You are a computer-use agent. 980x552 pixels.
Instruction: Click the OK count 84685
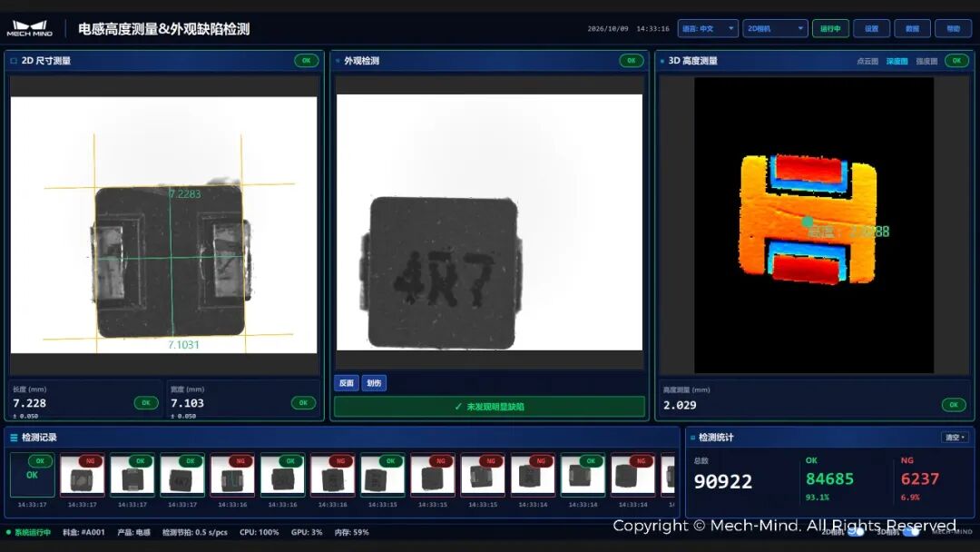(x=829, y=478)
